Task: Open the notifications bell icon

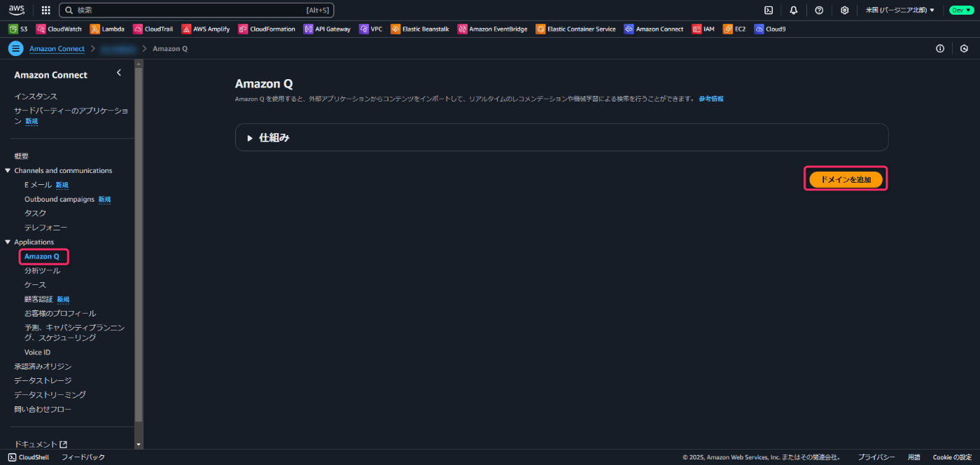Action: pyautogui.click(x=793, y=10)
